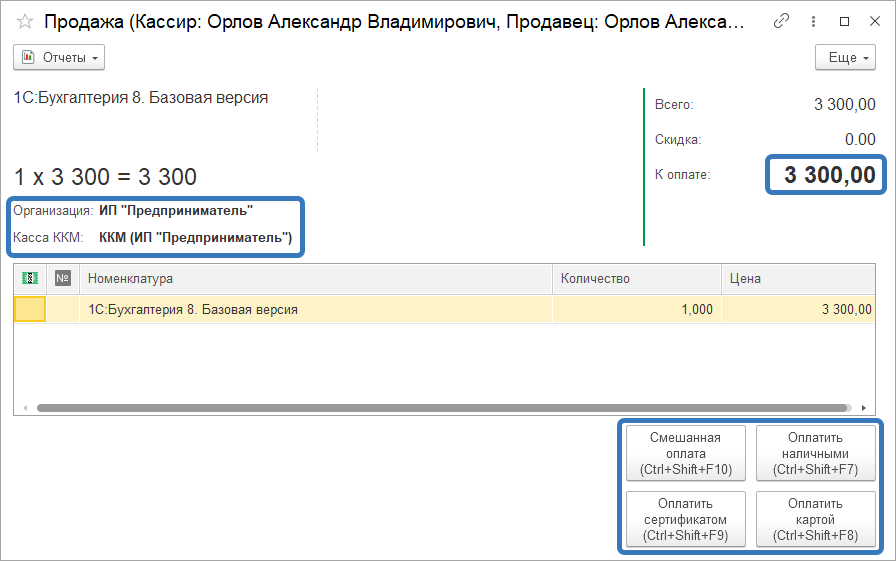
Task: Click the product name above the calculation line
Action: pyautogui.click(x=141, y=98)
